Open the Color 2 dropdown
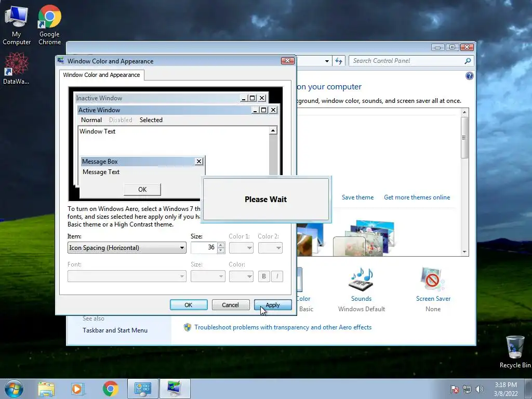 click(x=270, y=248)
